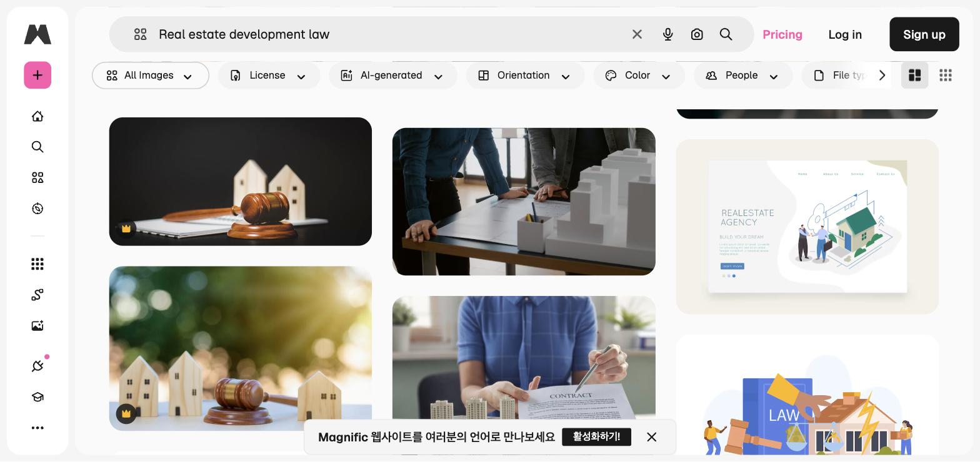This screenshot has height=462, width=980.
Task: Open camera search by image icon
Action: tap(697, 34)
